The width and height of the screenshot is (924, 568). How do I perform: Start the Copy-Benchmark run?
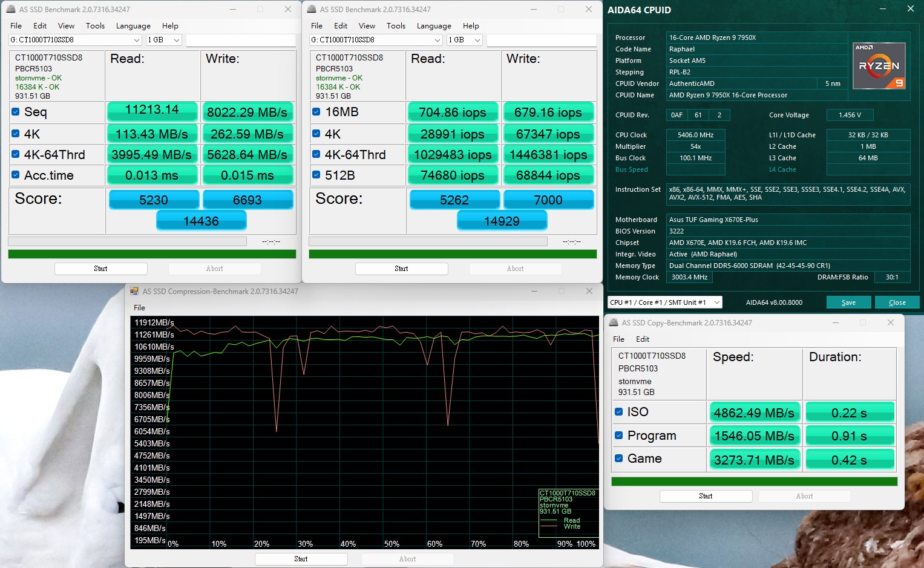point(706,495)
